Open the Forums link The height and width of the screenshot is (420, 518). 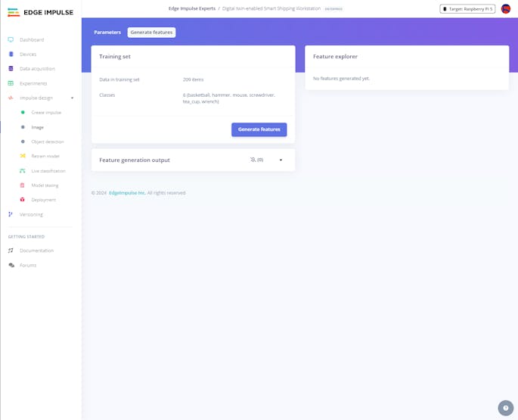pos(28,265)
